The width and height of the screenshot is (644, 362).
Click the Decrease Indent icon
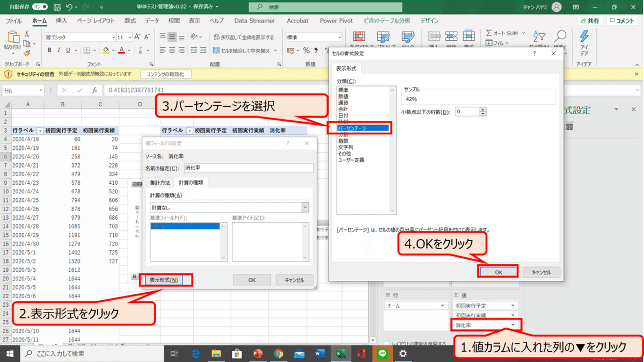[193, 50]
